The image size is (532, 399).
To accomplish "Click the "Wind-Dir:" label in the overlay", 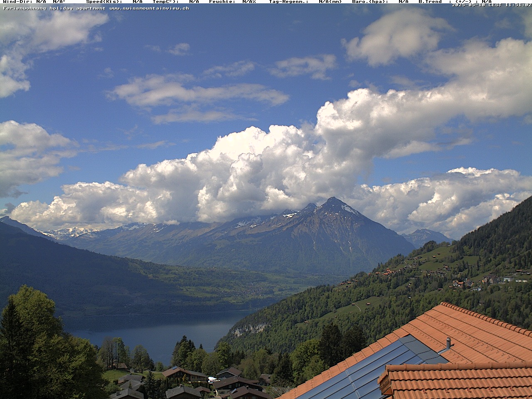I will pyautogui.click(x=18, y=2).
